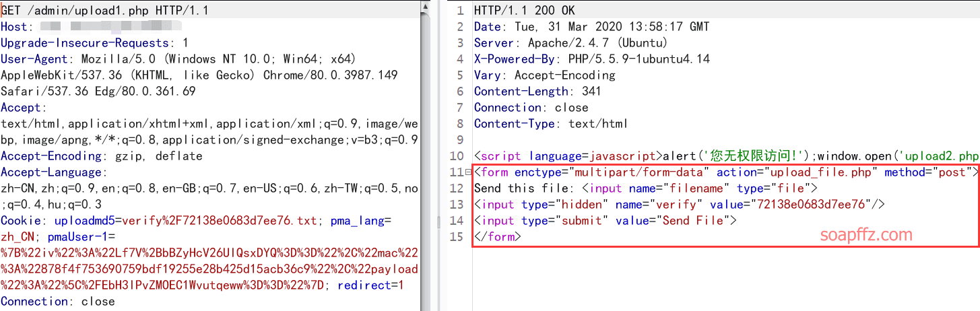Screen dimensions: 980x311
Task: Click the 'Accept-Language' header name
Action: [x=51, y=172]
